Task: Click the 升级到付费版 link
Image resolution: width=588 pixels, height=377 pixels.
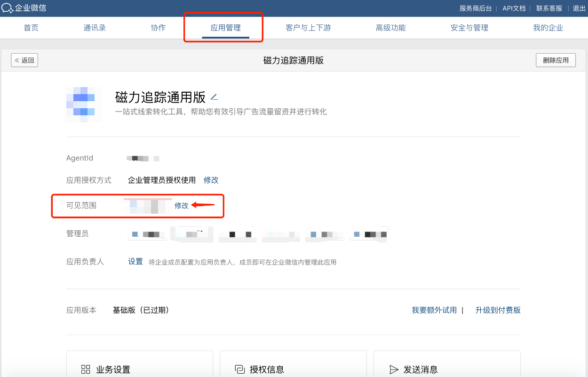Action: click(498, 310)
